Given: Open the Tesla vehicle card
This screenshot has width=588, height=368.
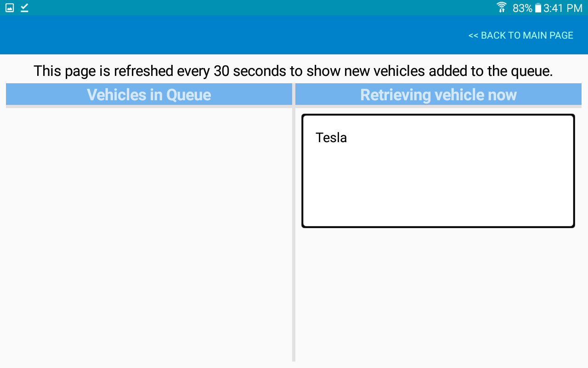Looking at the screenshot, I should (438, 171).
